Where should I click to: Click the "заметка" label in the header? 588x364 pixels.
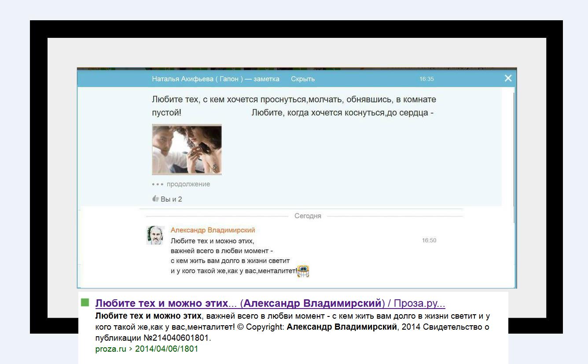coord(266,79)
